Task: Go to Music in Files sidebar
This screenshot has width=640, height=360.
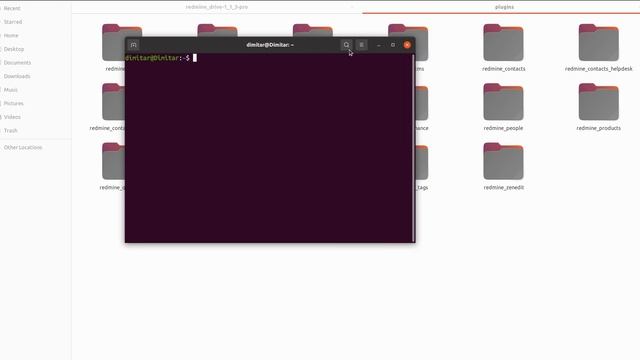Action: 11,90
